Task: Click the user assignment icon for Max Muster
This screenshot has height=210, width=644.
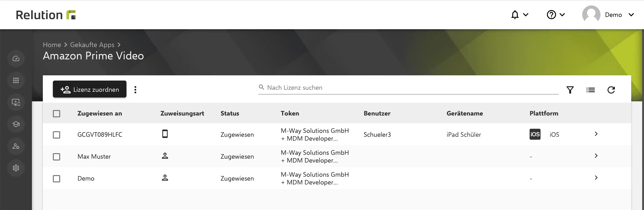Action: tap(165, 156)
